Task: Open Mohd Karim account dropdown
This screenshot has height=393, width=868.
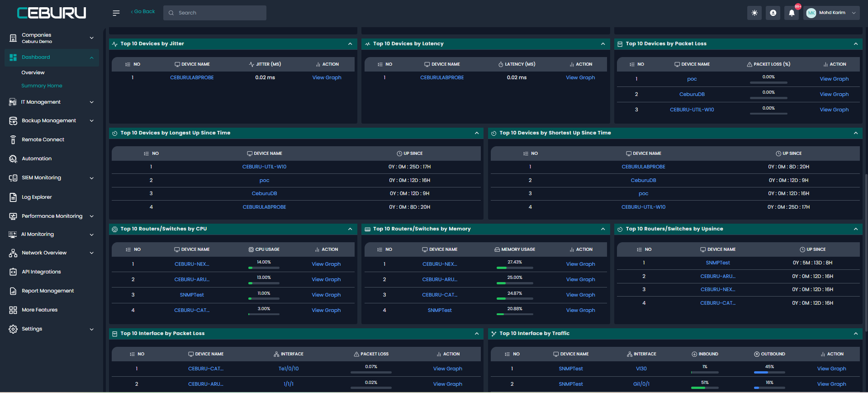Action: [831, 13]
